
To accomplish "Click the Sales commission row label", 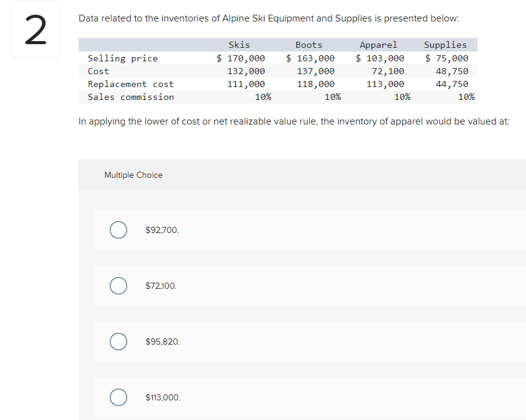I will pyautogui.click(x=131, y=97).
